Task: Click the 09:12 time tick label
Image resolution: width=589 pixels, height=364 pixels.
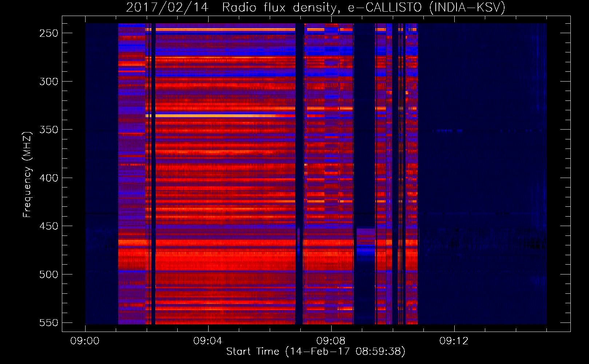Action: click(454, 341)
